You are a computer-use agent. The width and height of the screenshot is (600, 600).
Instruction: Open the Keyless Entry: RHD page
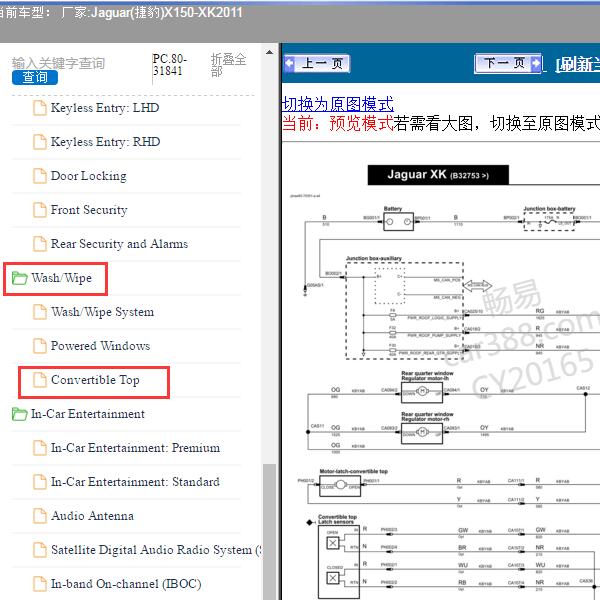105,142
